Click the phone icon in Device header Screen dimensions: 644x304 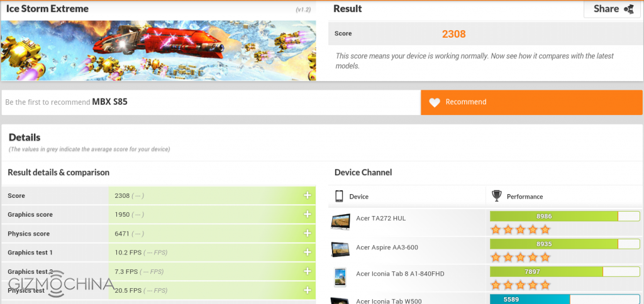coord(339,196)
